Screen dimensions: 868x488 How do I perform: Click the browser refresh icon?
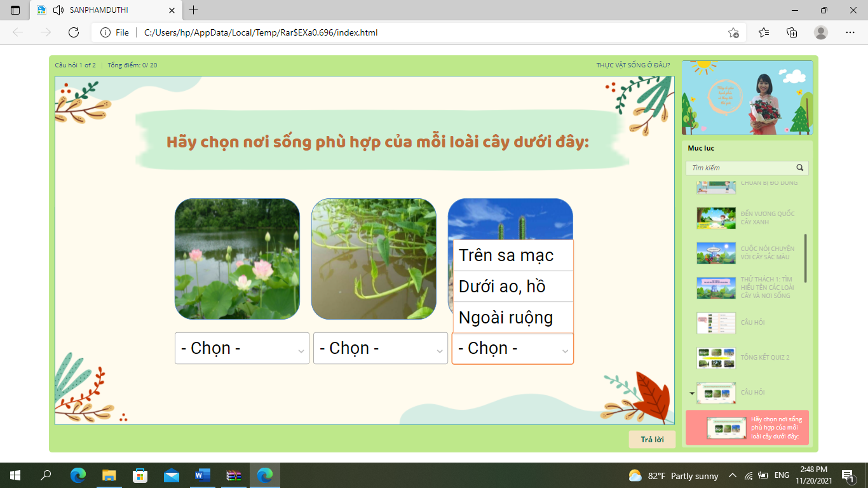[74, 32]
